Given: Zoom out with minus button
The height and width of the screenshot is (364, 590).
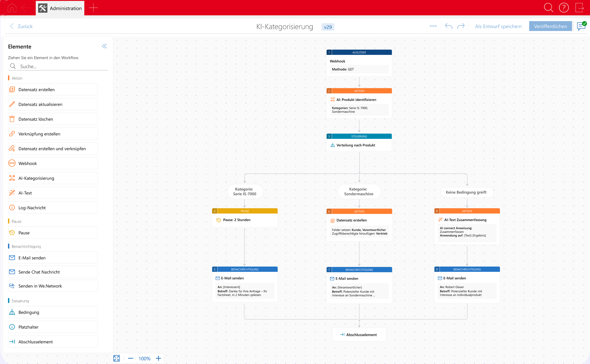Looking at the screenshot, I should coord(131,358).
